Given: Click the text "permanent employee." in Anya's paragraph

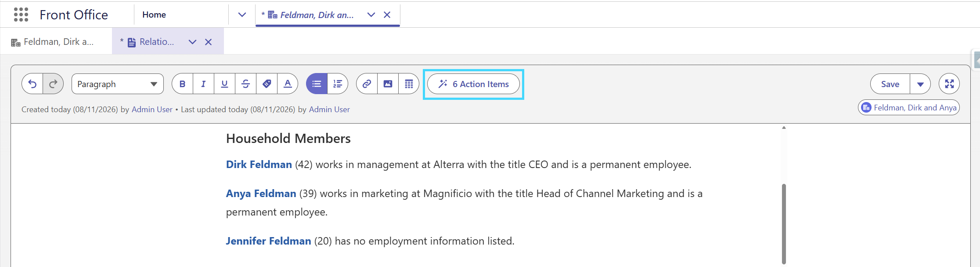Looking at the screenshot, I should click(277, 212).
